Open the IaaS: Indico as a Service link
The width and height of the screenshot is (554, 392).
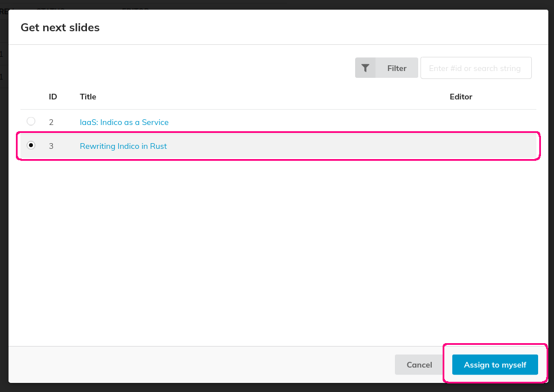click(124, 122)
